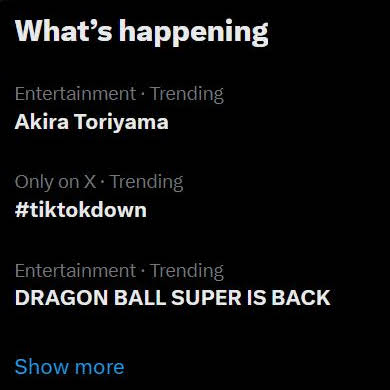
Task: Click the Show more link
Action: 70,367
